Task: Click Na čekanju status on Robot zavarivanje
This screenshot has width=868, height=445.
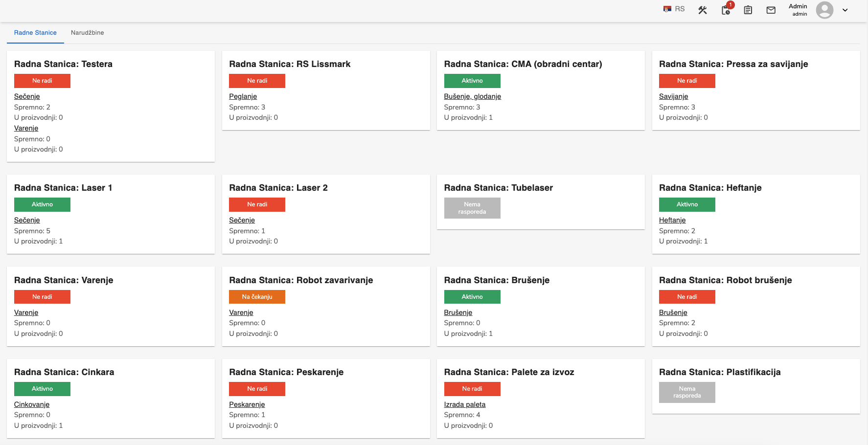Action: pos(257,297)
